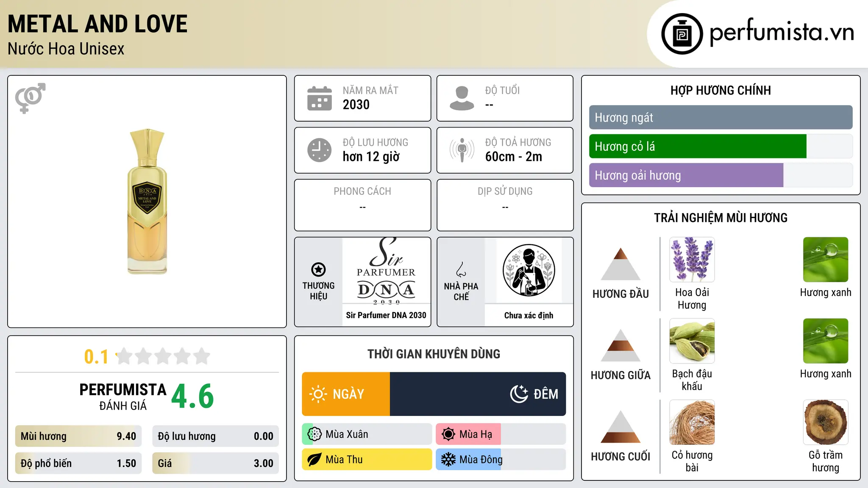Viewport: 868px width, 488px height.
Task: Click the sun icon for Mùa Hạ
Action: click(448, 434)
